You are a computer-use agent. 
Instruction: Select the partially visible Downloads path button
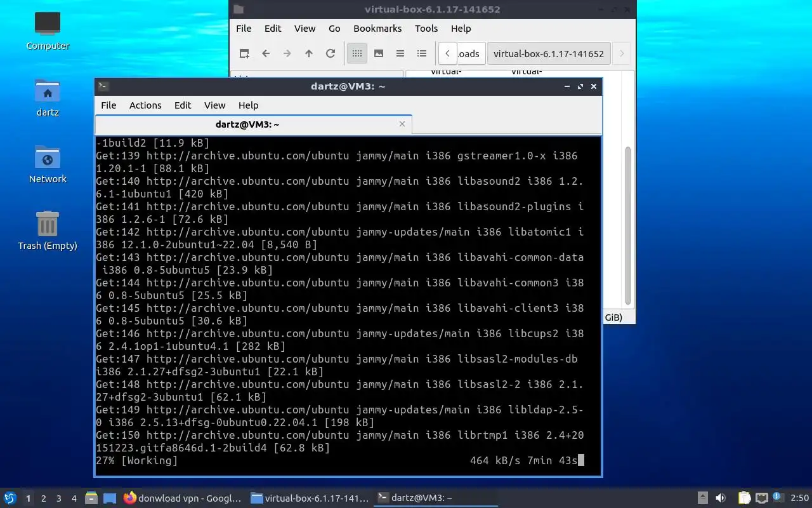(x=471, y=53)
